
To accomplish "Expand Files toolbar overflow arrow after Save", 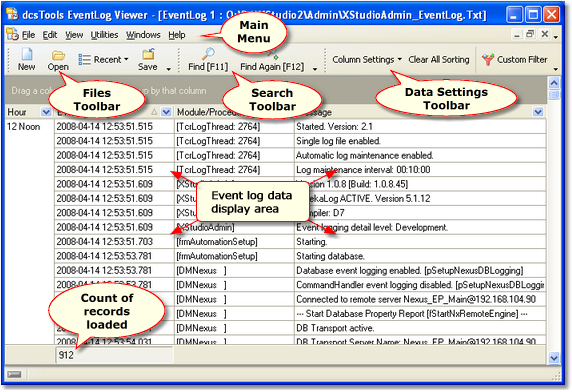I will pyautogui.click(x=169, y=69).
